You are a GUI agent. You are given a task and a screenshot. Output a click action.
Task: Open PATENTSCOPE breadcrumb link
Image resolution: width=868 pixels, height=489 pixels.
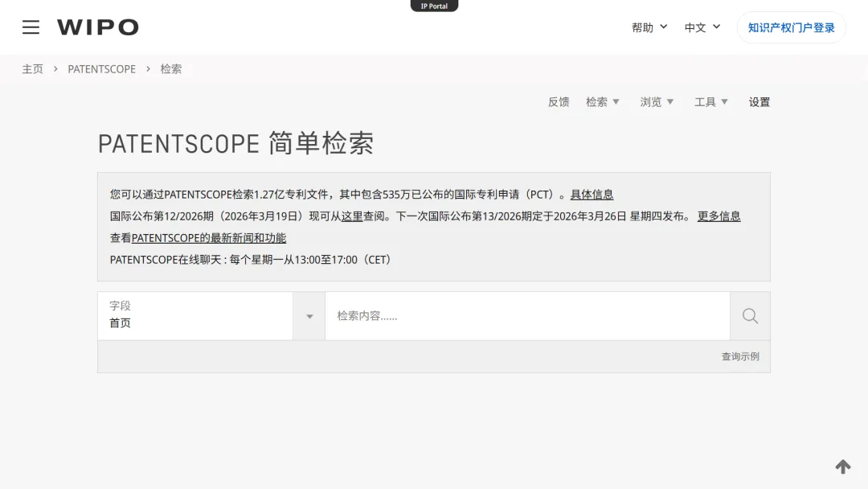click(102, 68)
